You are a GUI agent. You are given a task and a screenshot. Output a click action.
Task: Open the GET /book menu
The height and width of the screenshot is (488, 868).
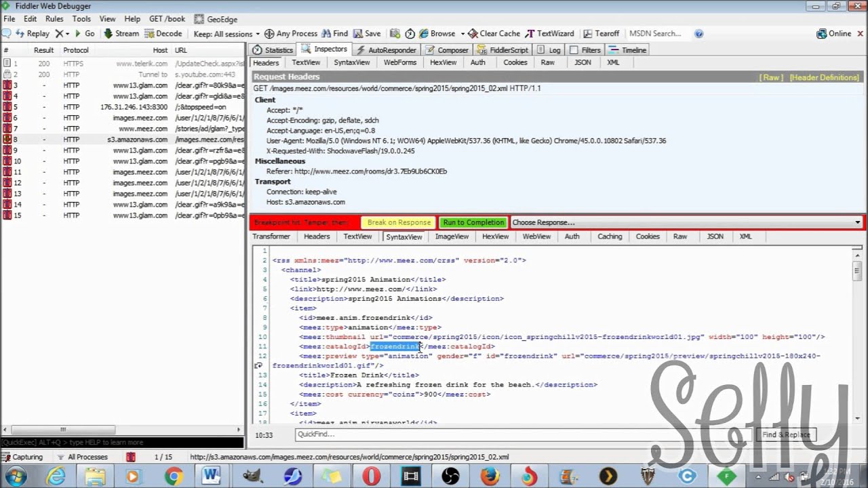tap(167, 19)
